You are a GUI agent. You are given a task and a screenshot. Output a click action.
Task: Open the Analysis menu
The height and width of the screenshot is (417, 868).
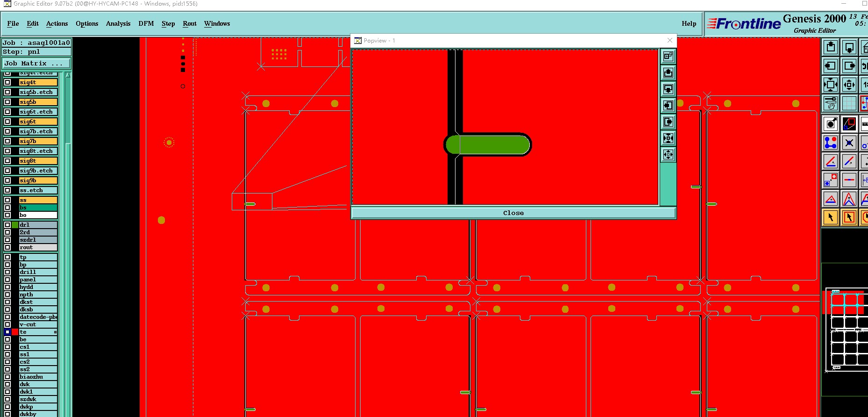click(118, 23)
